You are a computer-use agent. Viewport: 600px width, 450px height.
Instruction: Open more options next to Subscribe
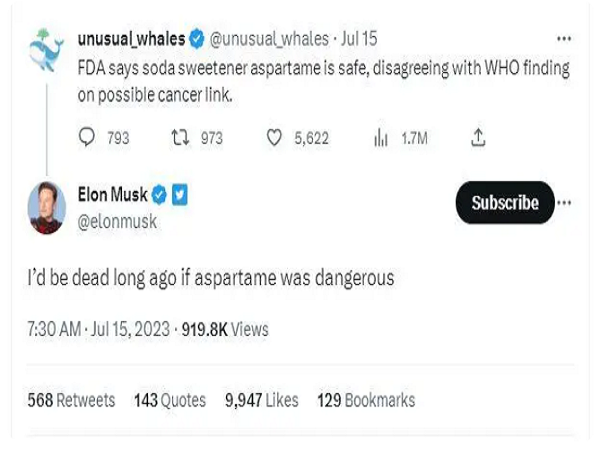pyautogui.click(x=565, y=203)
